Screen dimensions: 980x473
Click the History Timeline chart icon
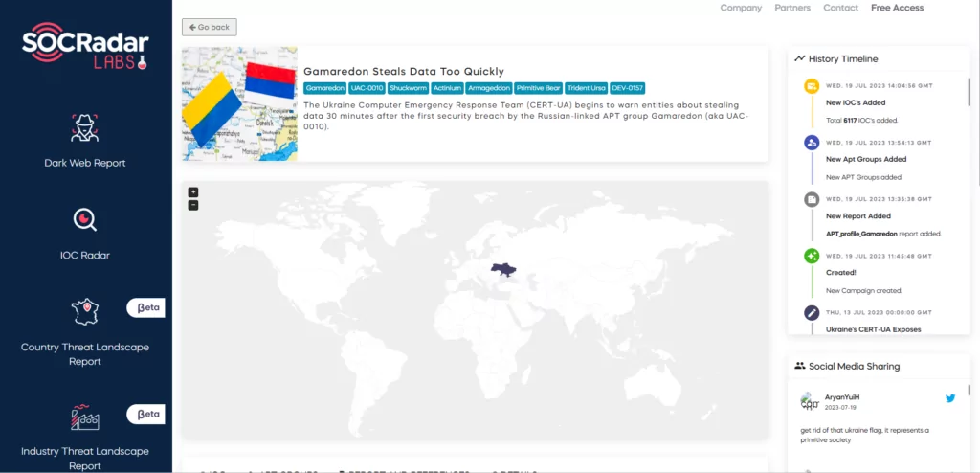[x=799, y=58]
